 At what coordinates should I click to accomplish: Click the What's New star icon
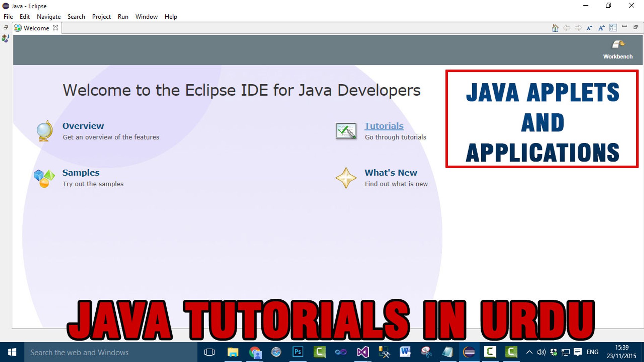tap(346, 178)
